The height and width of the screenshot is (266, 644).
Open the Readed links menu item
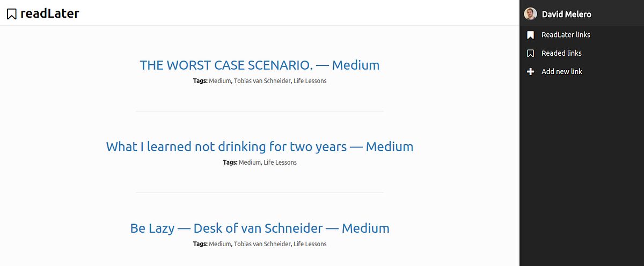click(561, 53)
